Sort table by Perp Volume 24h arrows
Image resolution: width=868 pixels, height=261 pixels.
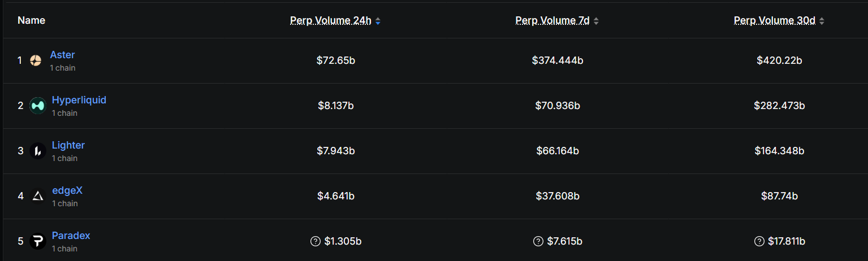378,21
